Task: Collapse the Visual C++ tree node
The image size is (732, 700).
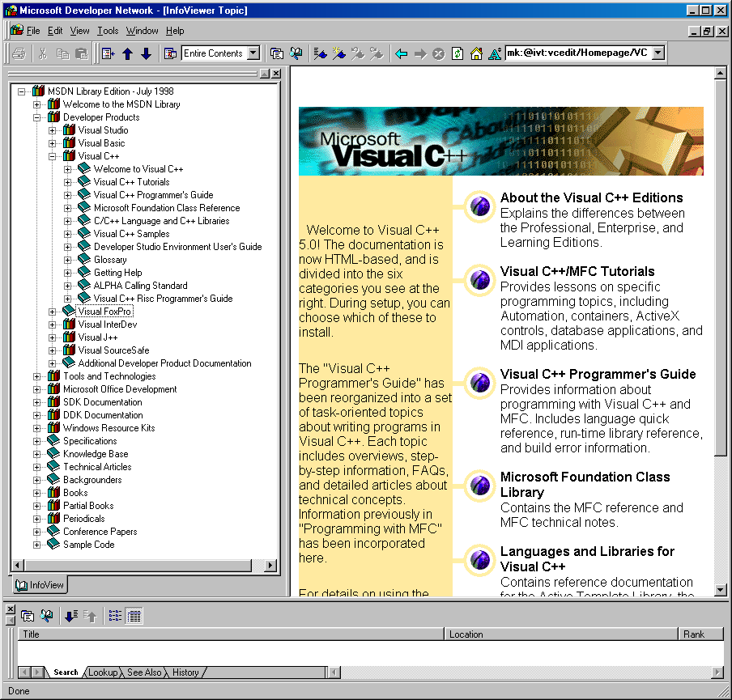Action: pyautogui.click(x=53, y=156)
